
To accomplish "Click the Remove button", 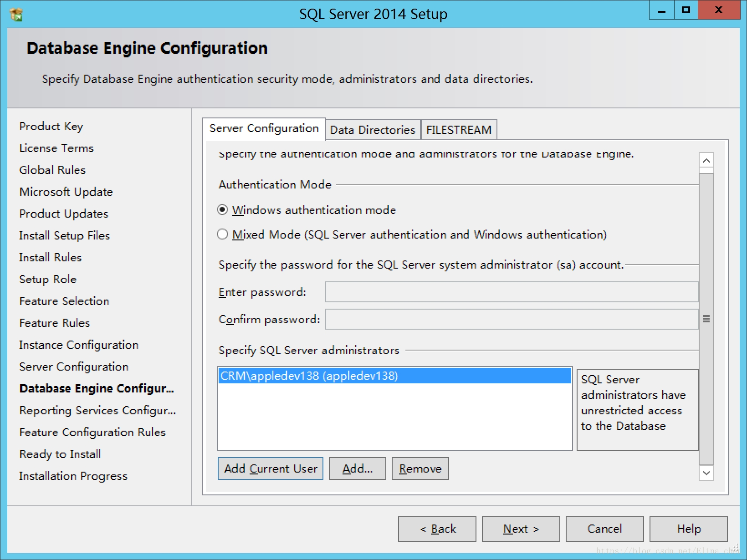I will click(420, 468).
